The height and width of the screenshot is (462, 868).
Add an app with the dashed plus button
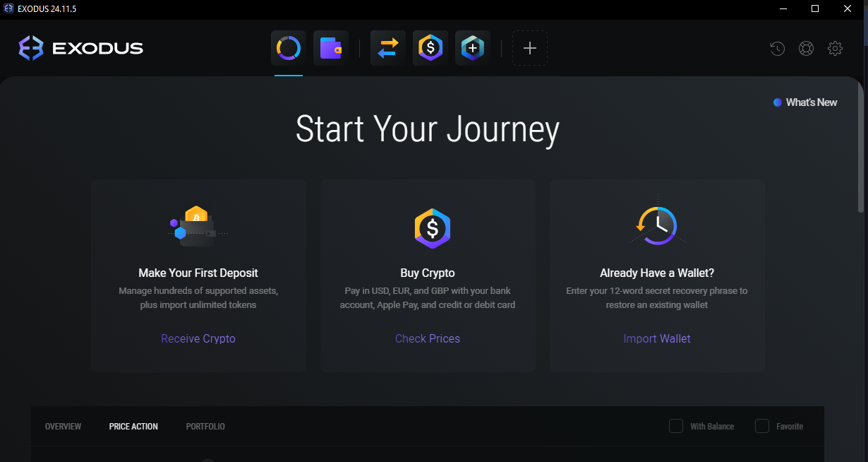pyautogui.click(x=530, y=48)
